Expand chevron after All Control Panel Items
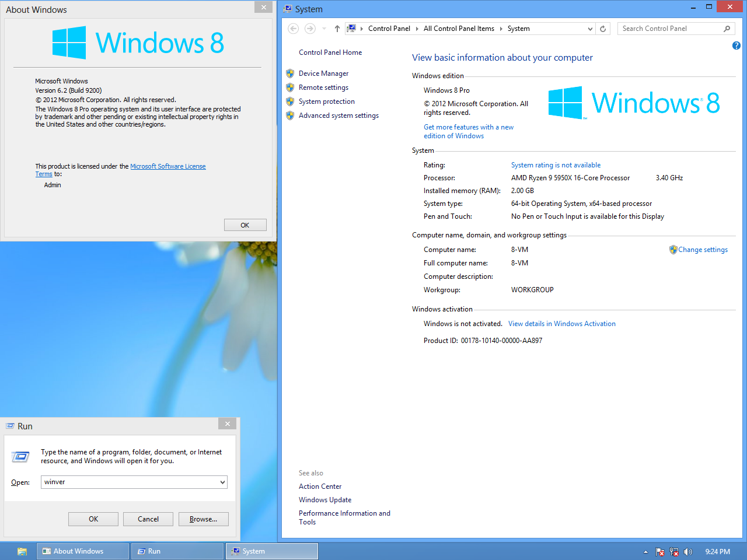The image size is (747, 560). pos(501,29)
